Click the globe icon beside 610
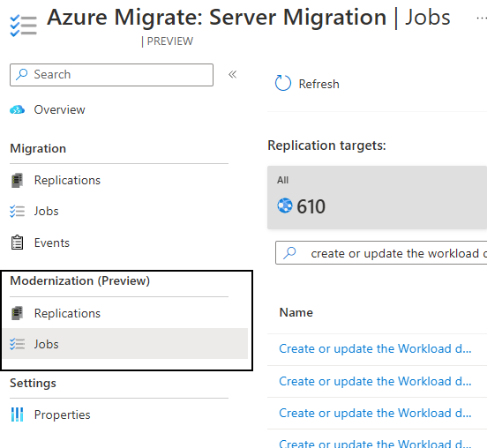 [x=285, y=205]
